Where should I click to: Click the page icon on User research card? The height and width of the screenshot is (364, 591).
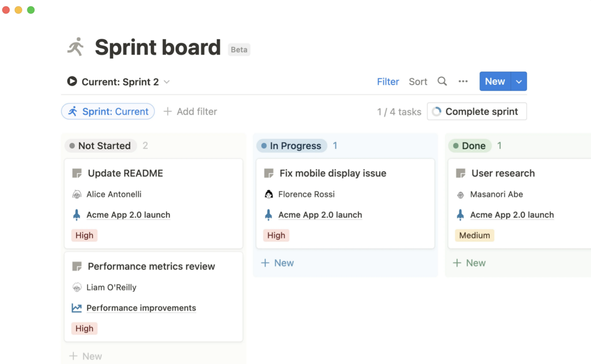460,173
